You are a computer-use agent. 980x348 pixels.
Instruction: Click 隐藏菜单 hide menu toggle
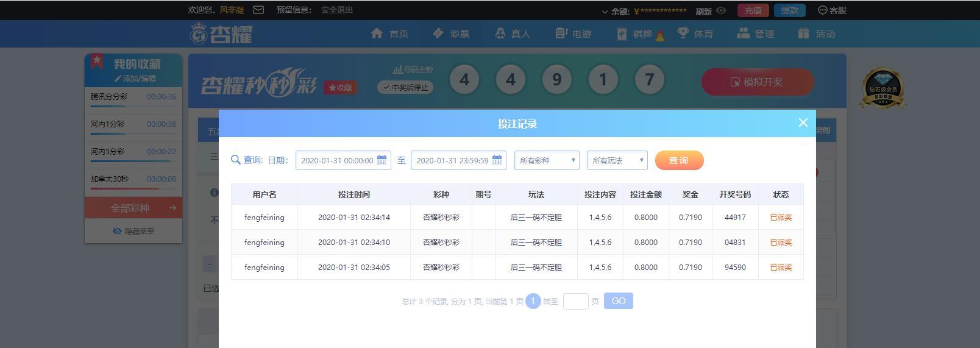pos(133,231)
